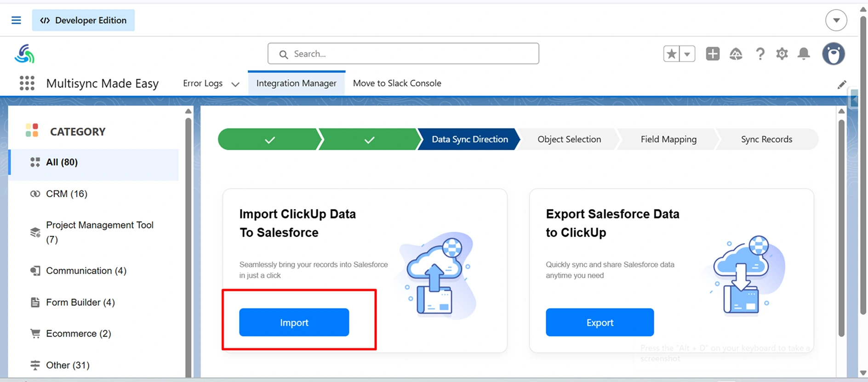This screenshot has width=868, height=382.
Task: Open Move to Slack Console tab
Action: 397,83
